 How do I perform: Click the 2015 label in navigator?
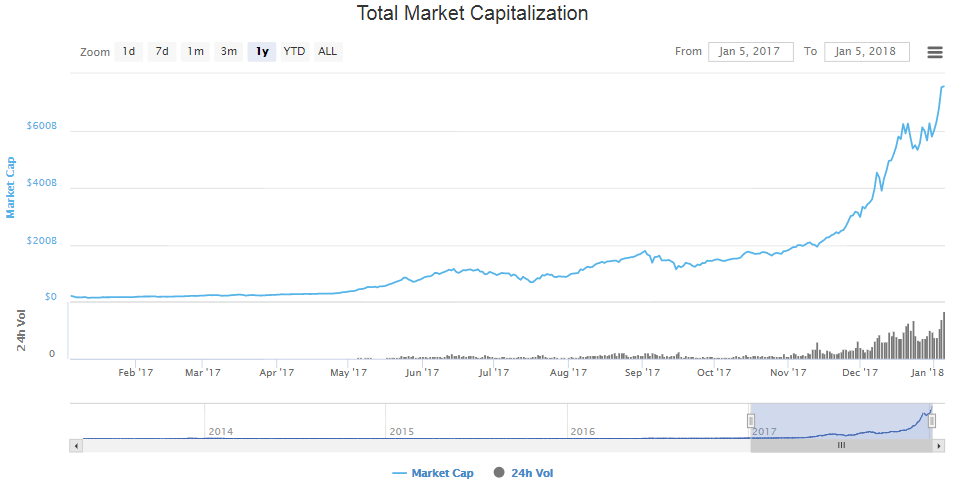[x=401, y=432]
